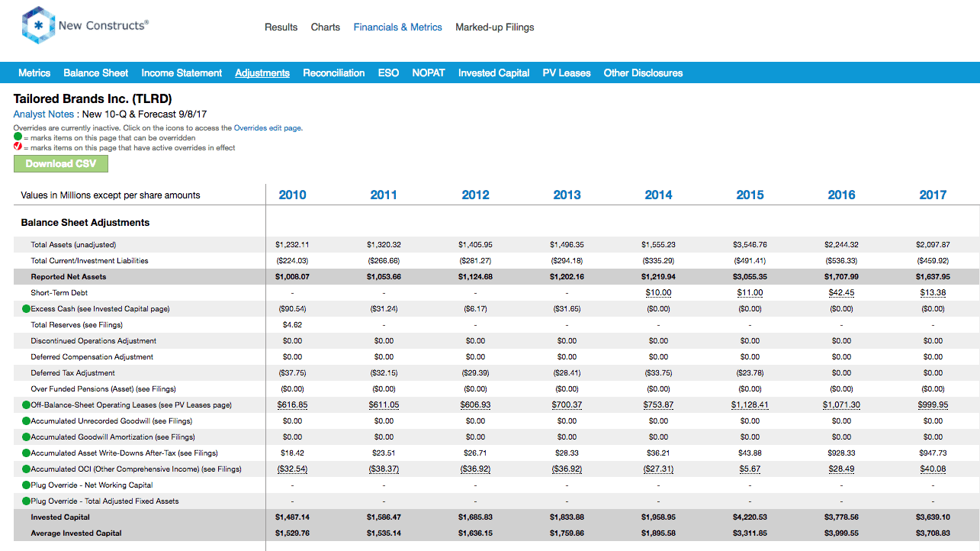This screenshot has height=551, width=980.
Task: Click 2010 Total Reserves value $4.62
Action: [x=292, y=325]
